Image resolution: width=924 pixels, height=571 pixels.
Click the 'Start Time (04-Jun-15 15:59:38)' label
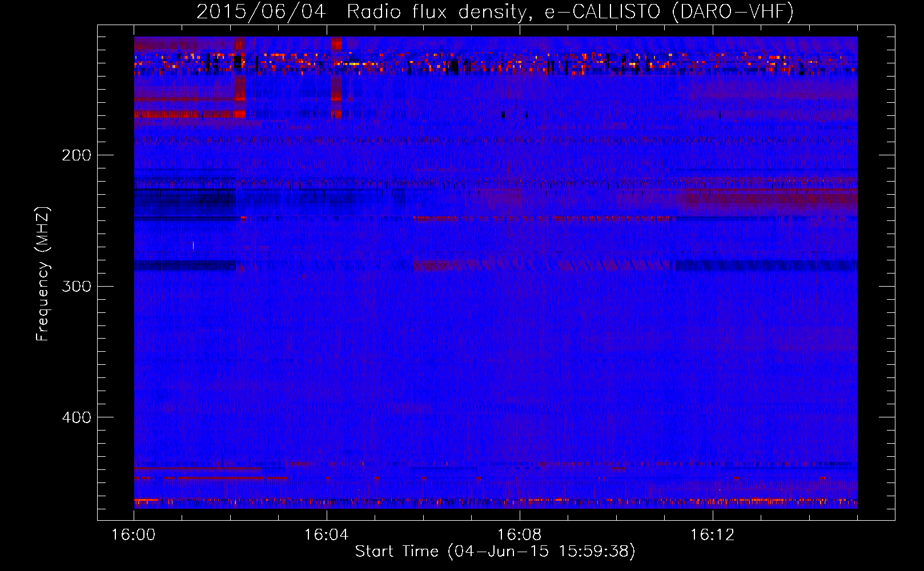pyautogui.click(x=495, y=552)
